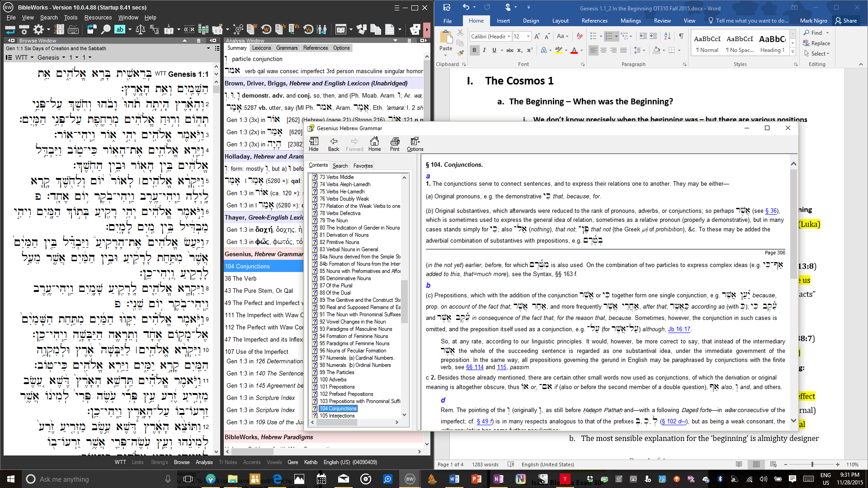Open the WTT version dropdown in Browse Window
This screenshot has width=868, height=488.
pos(32,57)
